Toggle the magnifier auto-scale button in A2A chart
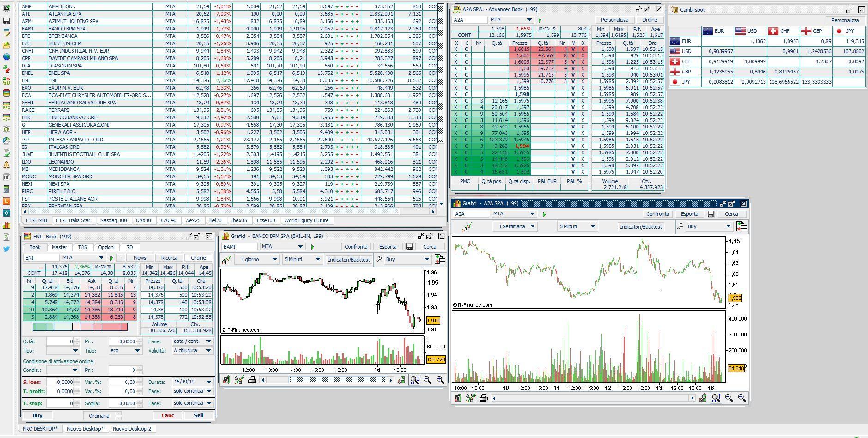 pyautogui.click(x=716, y=398)
